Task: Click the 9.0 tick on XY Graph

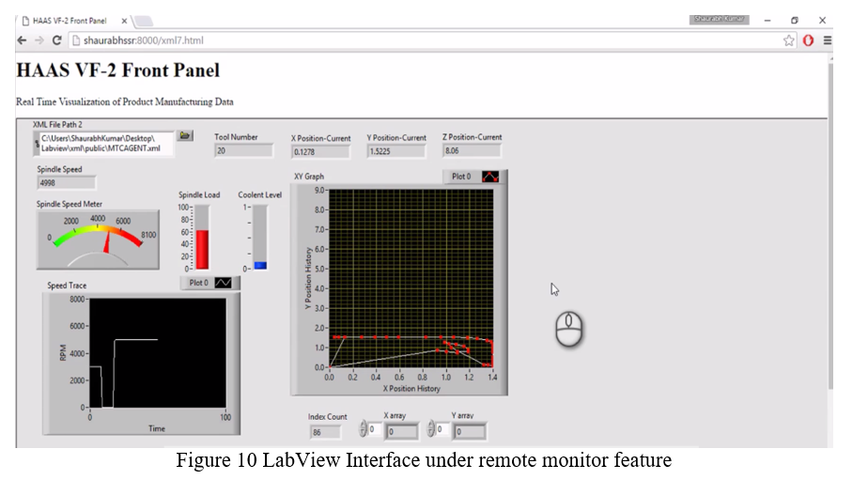Action: point(320,191)
